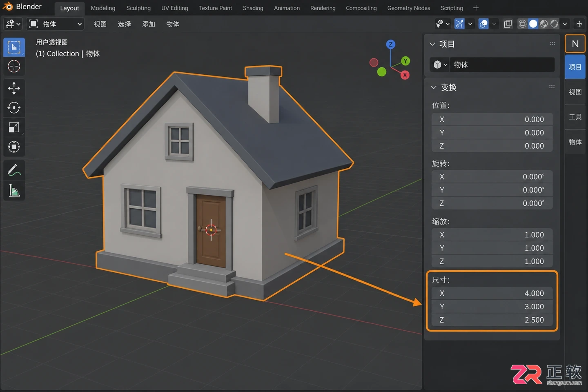Switch to wireframe shading
The image size is (588, 392).
[522, 24]
